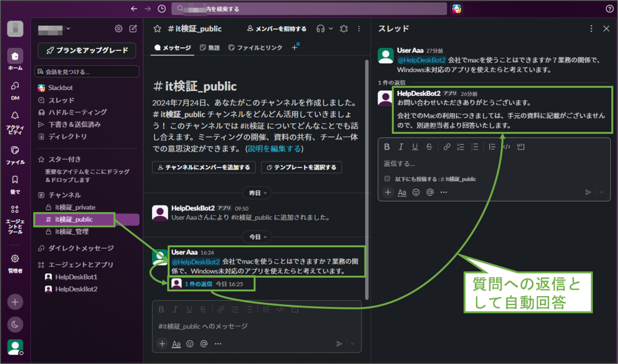
Task: Check 以下にも投稿する: #it検証_public checkbox
Action: tap(387, 179)
